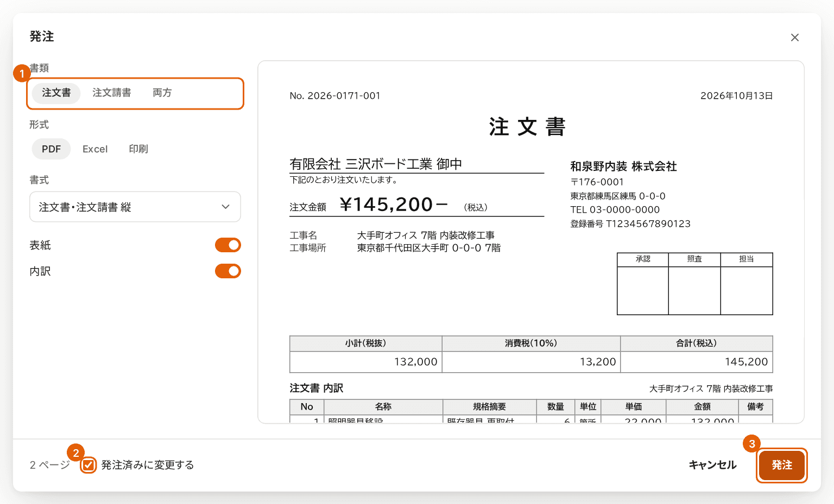Open the 書式 template dropdown
The width and height of the screenshot is (834, 504).
tap(135, 207)
